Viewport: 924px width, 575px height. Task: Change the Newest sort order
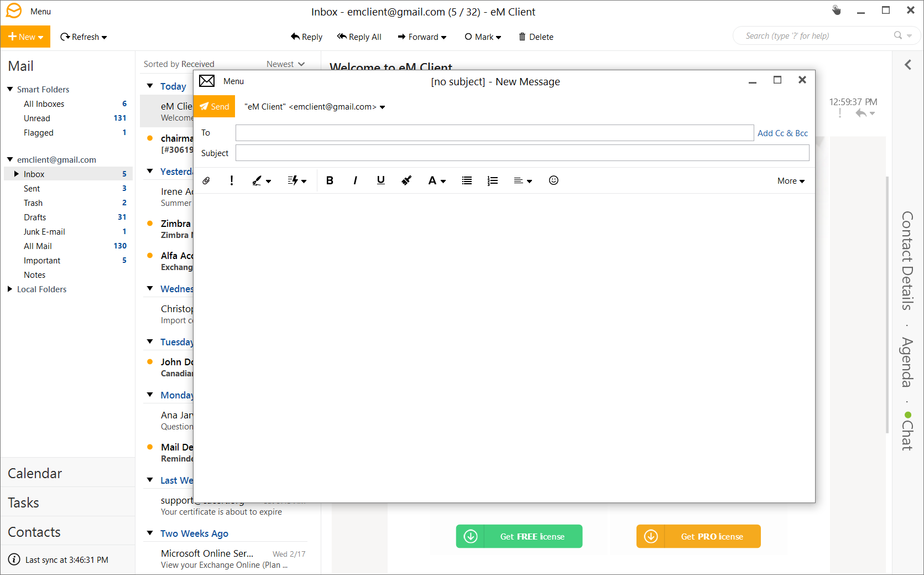pos(285,64)
